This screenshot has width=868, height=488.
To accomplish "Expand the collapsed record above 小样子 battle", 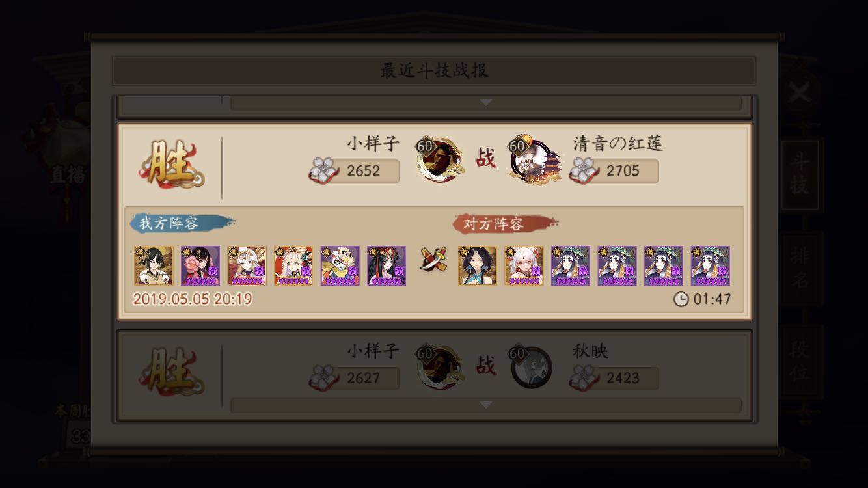I will pyautogui.click(x=485, y=103).
